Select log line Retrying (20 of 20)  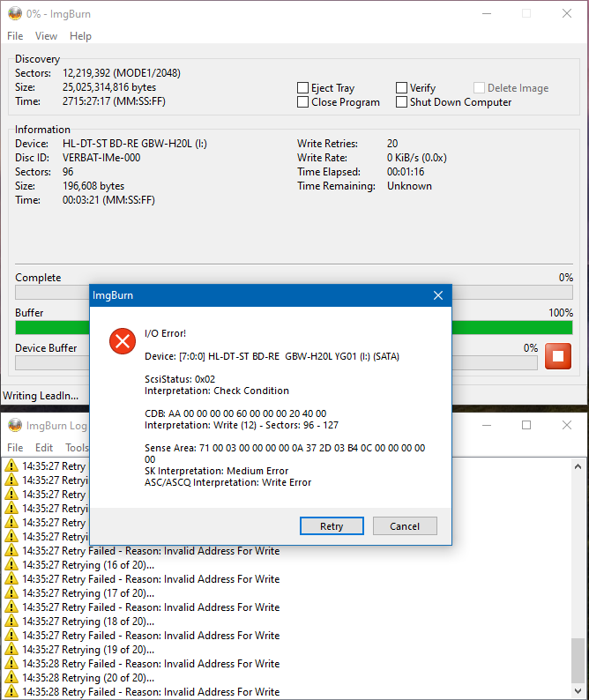tap(88, 677)
